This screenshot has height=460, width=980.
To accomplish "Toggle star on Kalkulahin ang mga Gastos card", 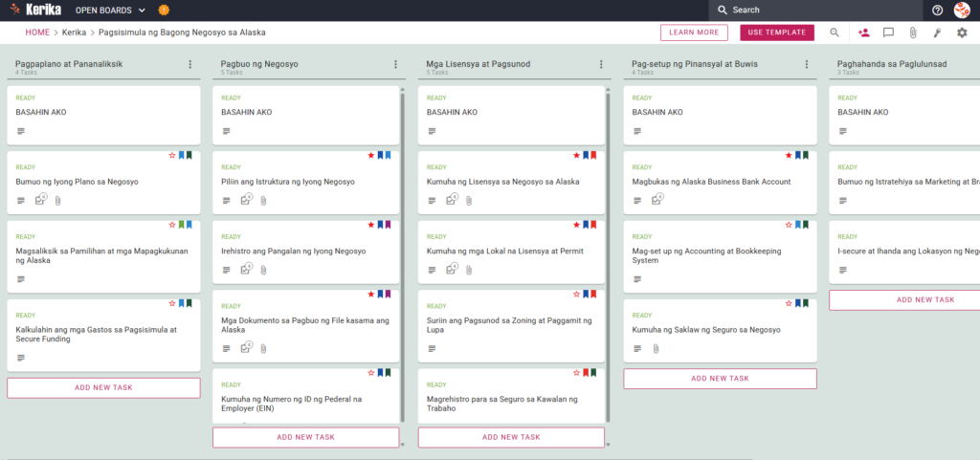I will (172, 303).
